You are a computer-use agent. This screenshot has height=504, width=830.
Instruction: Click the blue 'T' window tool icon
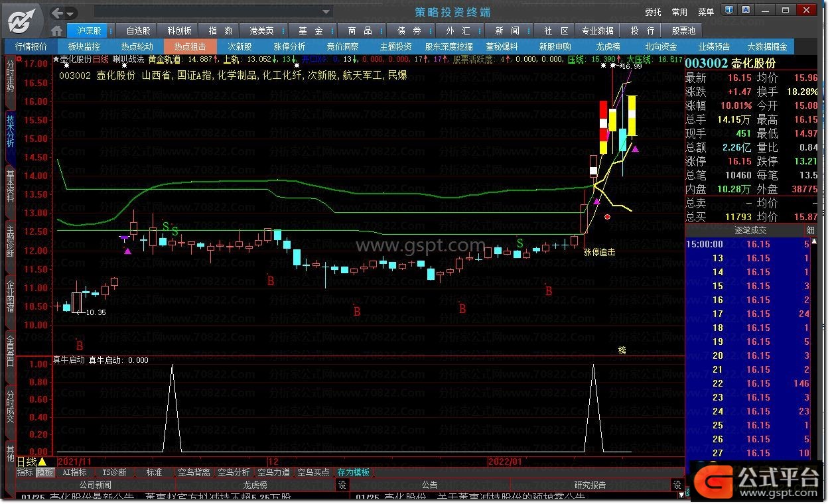click(x=730, y=11)
